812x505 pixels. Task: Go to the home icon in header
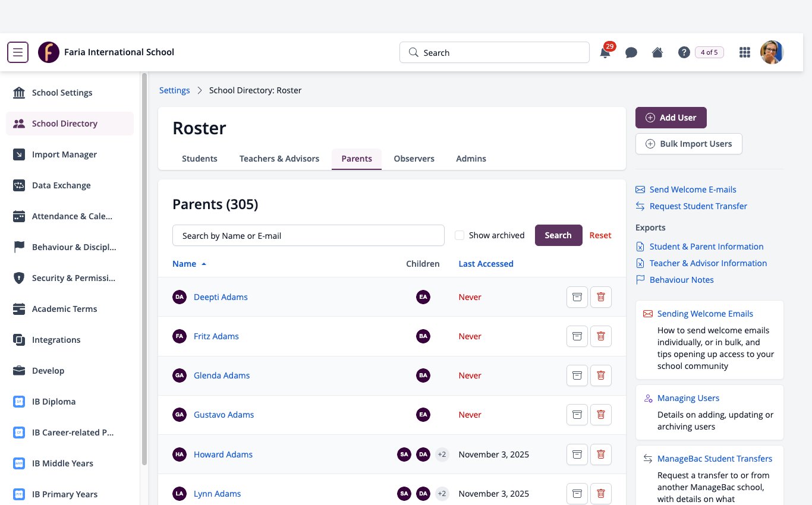pos(657,52)
